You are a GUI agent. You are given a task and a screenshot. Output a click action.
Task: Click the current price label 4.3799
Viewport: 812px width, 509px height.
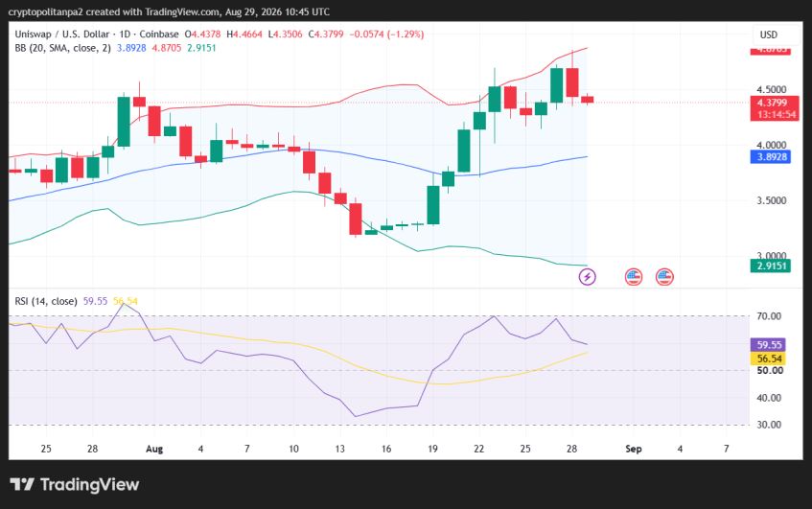click(772, 103)
